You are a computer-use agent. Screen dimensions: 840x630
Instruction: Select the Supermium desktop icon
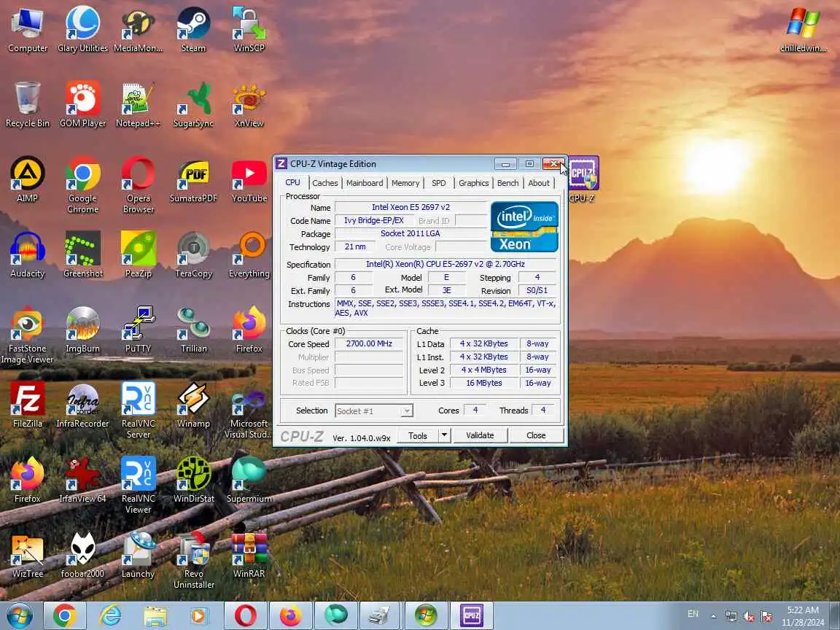tap(249, 480)
